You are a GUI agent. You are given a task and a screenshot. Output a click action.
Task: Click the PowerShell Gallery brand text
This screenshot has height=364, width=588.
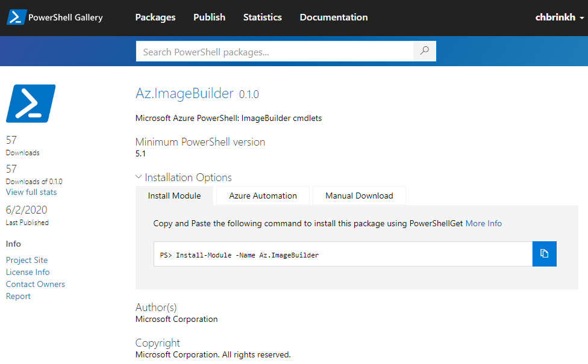click(x=66, y=17)
